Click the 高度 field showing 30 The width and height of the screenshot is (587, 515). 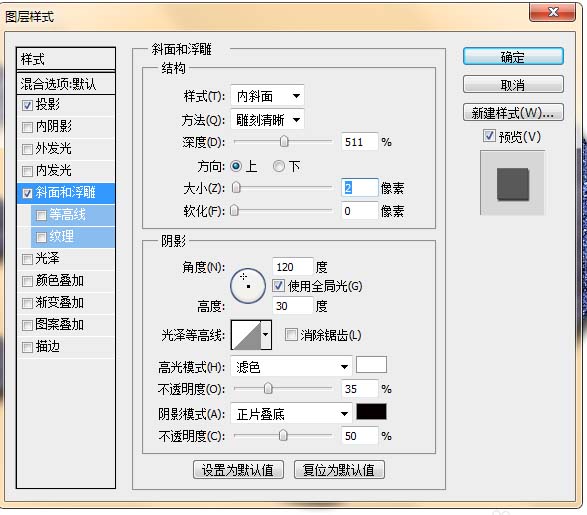(x=292, y=306)
